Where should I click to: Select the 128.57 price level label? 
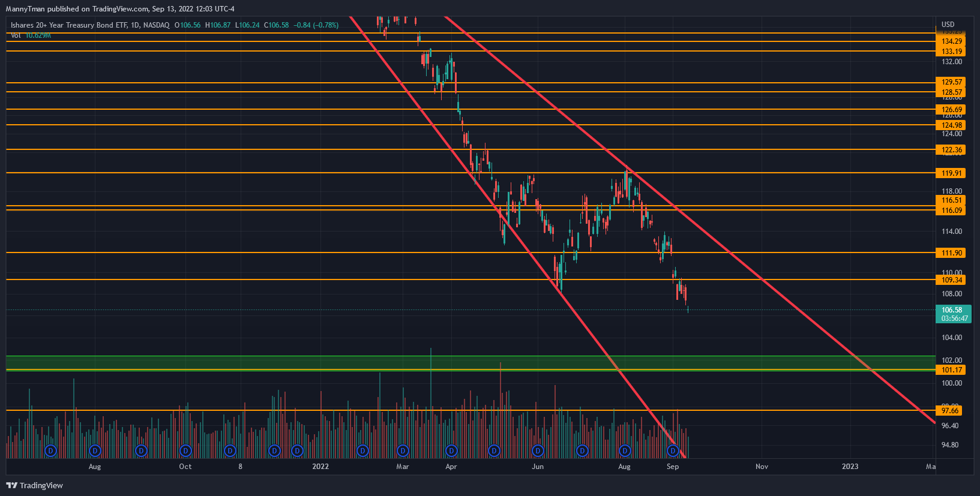pos(951,92)
